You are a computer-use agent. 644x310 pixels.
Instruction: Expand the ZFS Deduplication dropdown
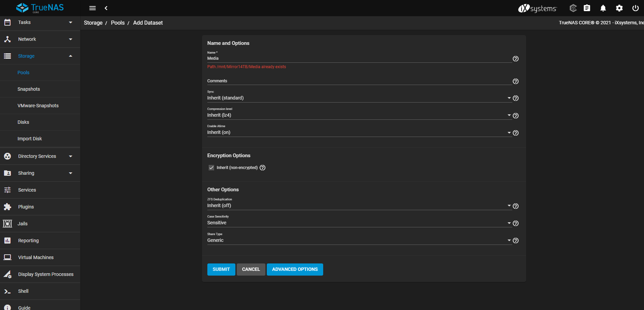358,206
